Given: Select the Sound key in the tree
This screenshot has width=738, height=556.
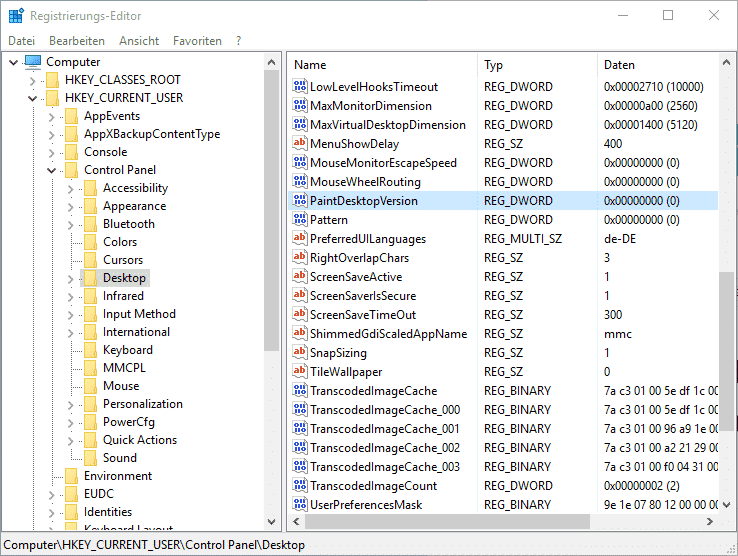Looking at the screenshot, I should 120,458.
